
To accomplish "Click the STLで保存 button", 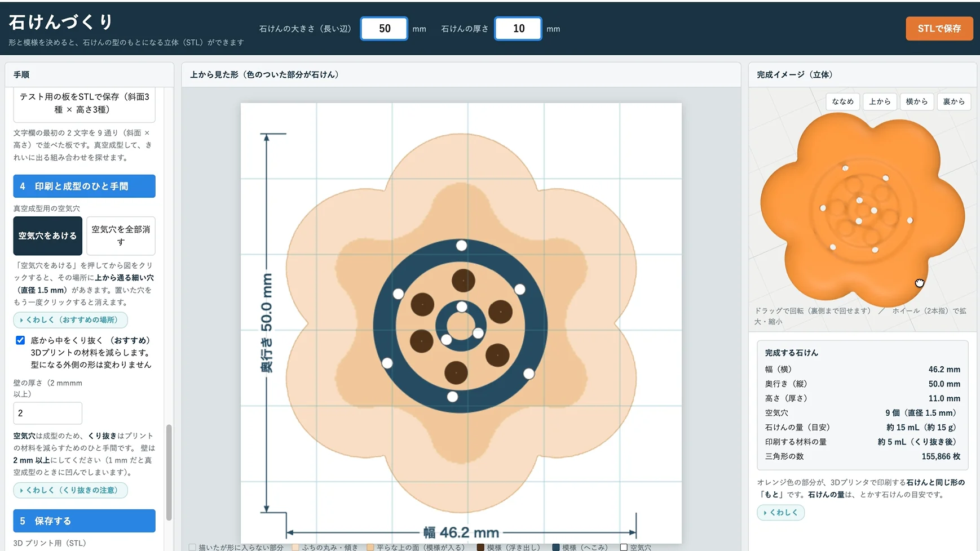I will (939, 29).
